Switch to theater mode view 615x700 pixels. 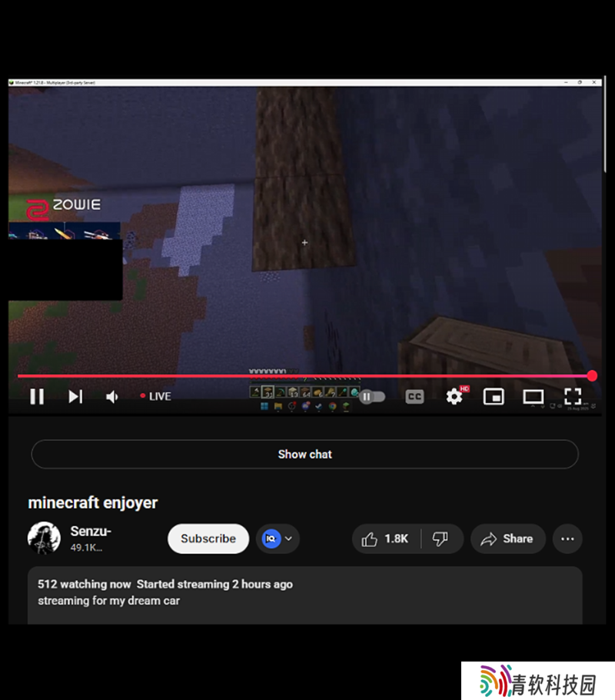pos(533,396)
